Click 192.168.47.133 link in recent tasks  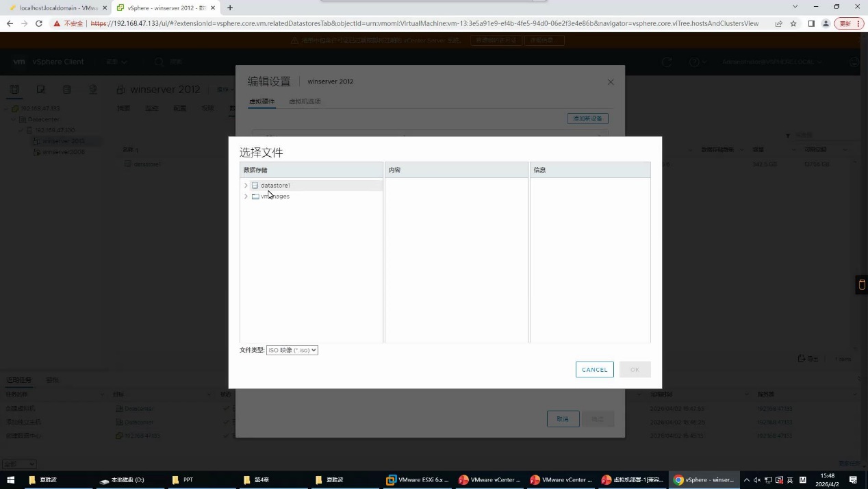pos(142,436)
